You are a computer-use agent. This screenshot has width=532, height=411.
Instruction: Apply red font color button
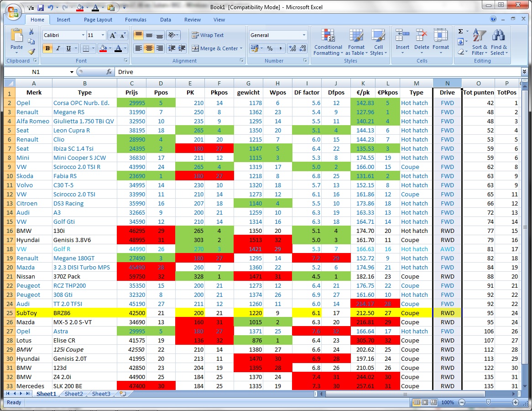[x=118, y=48]
